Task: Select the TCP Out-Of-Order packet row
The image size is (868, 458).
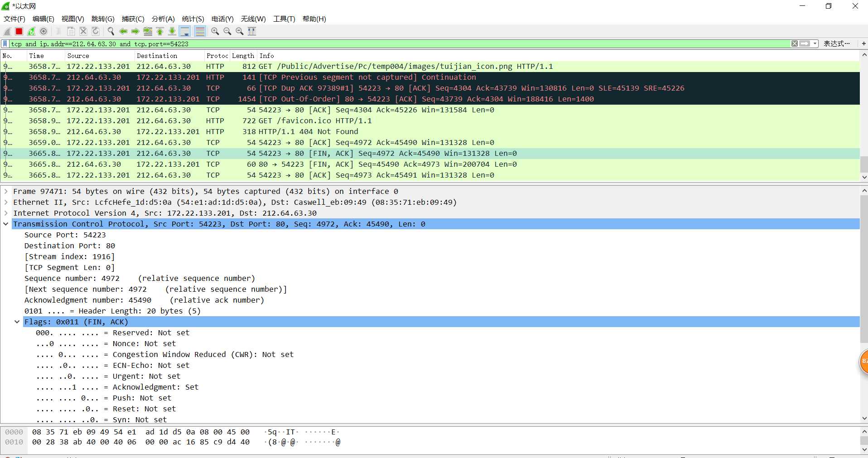Action: coord(430,99)
